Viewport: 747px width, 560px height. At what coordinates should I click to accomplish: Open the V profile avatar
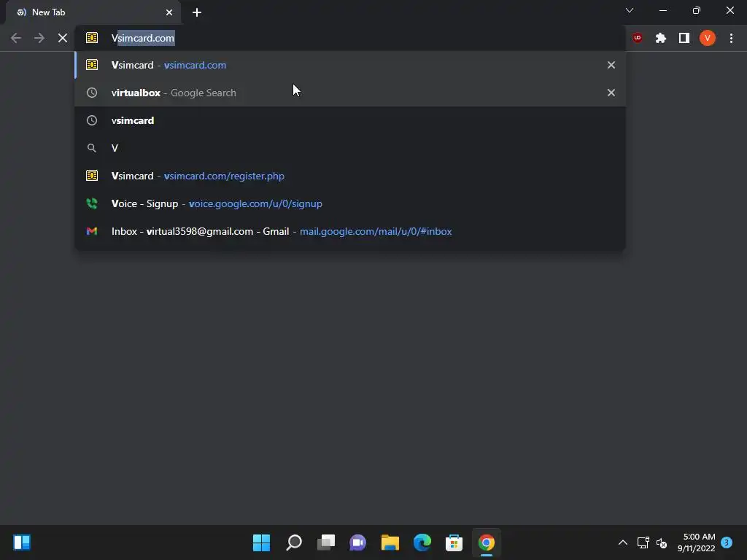pos(708,38)
